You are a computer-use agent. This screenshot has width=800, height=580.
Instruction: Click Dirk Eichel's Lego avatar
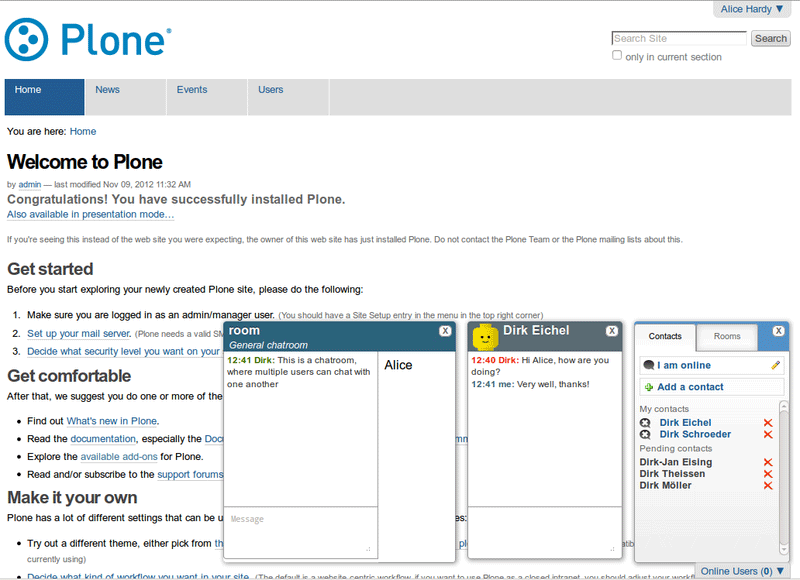coord(485,337)
